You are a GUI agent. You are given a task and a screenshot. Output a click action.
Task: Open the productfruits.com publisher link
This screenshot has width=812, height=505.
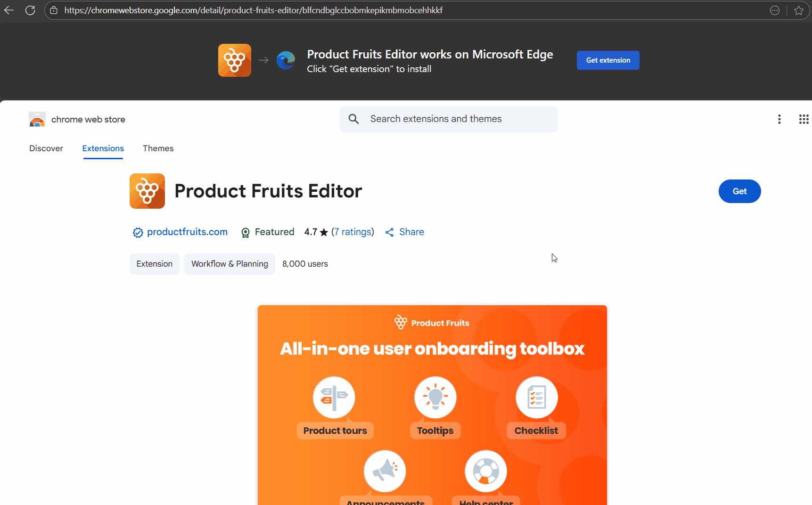pyautogui.click(x=187, y=232)
